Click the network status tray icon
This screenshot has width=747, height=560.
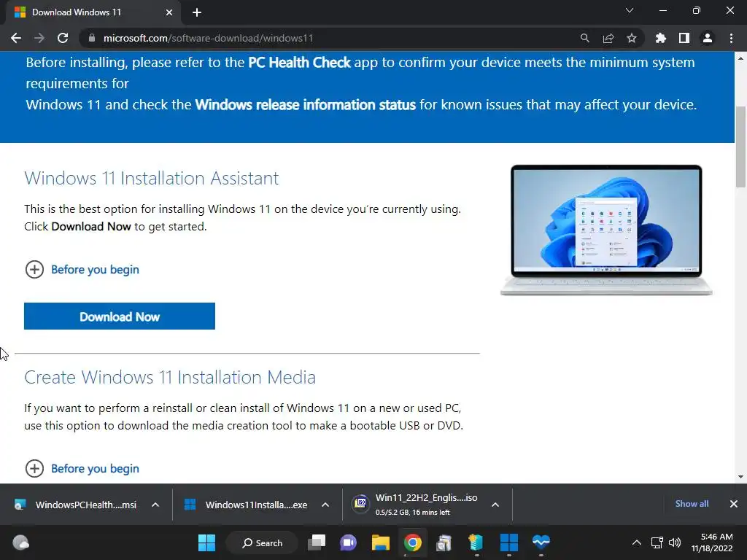coord(657,542)
